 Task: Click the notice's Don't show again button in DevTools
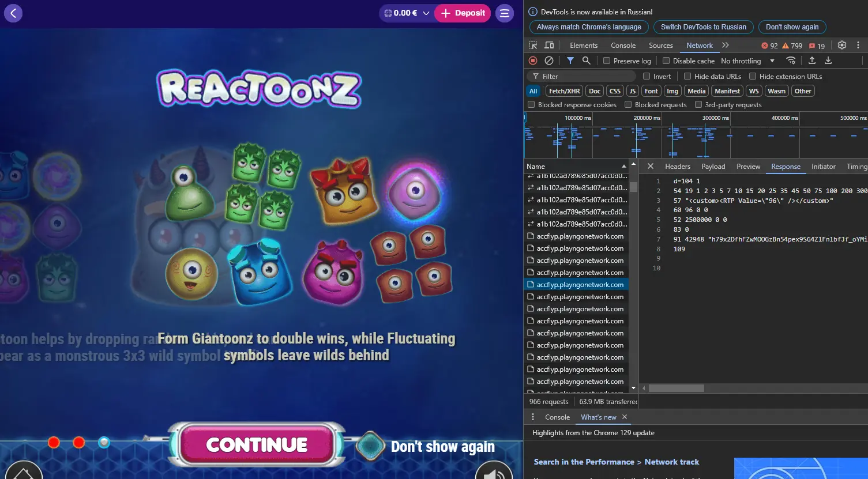pos(792,27)
